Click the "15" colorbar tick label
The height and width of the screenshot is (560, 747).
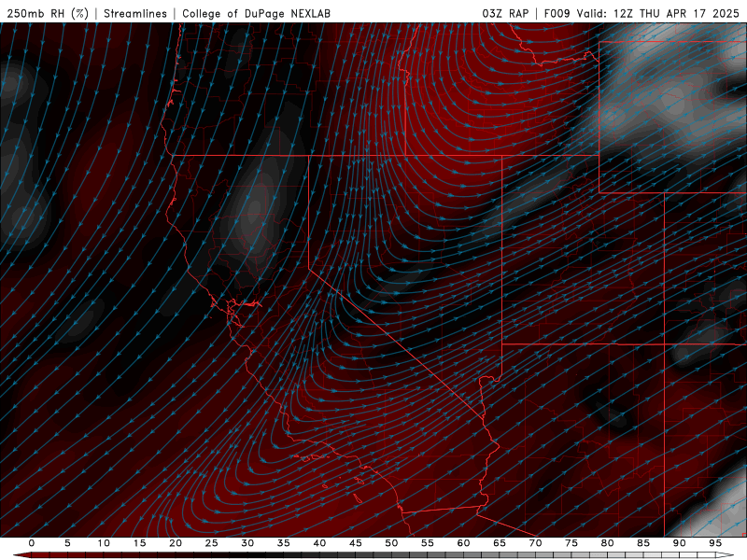[139, 543]
